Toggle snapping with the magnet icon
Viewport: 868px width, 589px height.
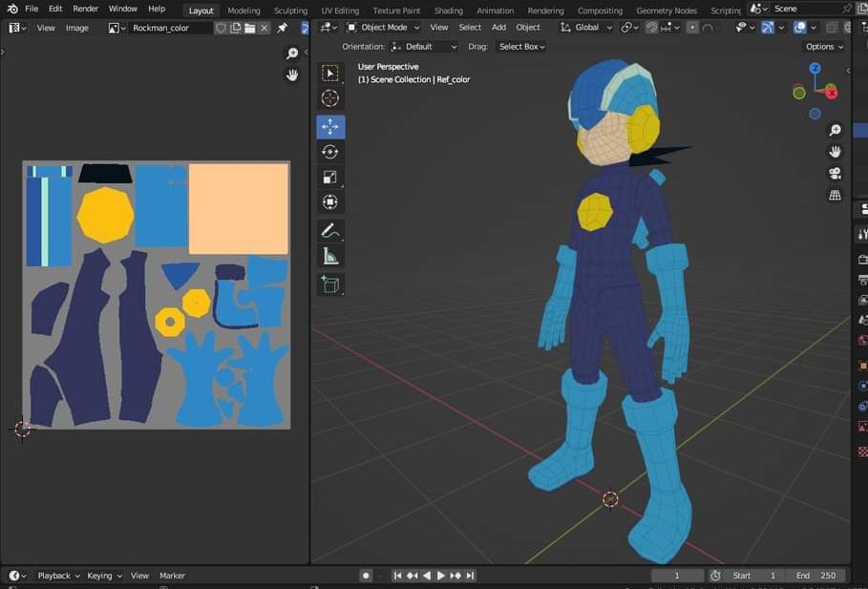click(651, 27)
